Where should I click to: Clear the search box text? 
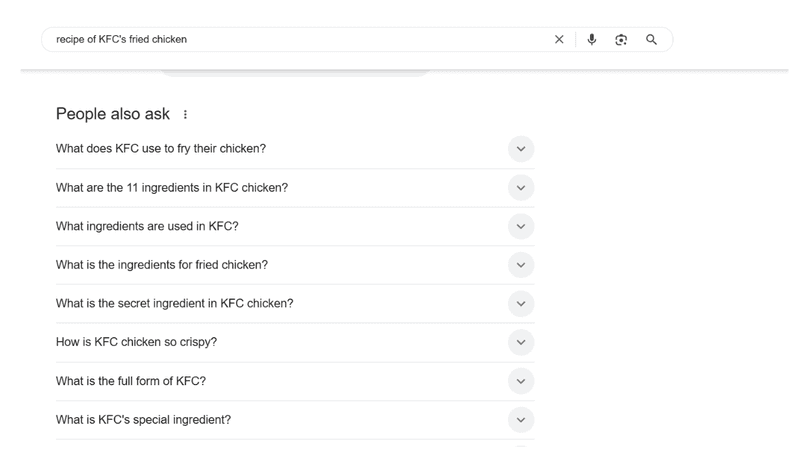click(559, 40)
